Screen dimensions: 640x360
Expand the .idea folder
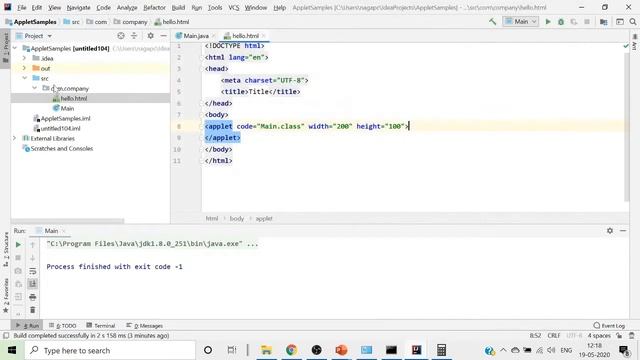pyautogui.click(x=24, y=58)
